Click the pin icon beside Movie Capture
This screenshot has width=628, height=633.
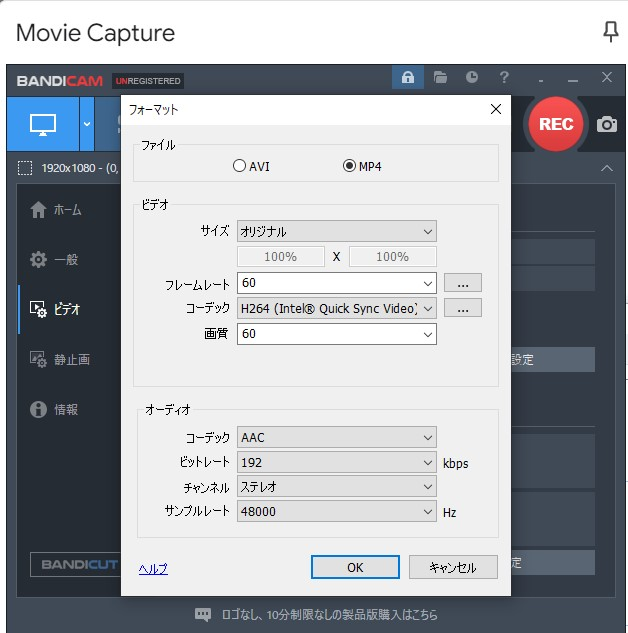click(x=610, y=32)
